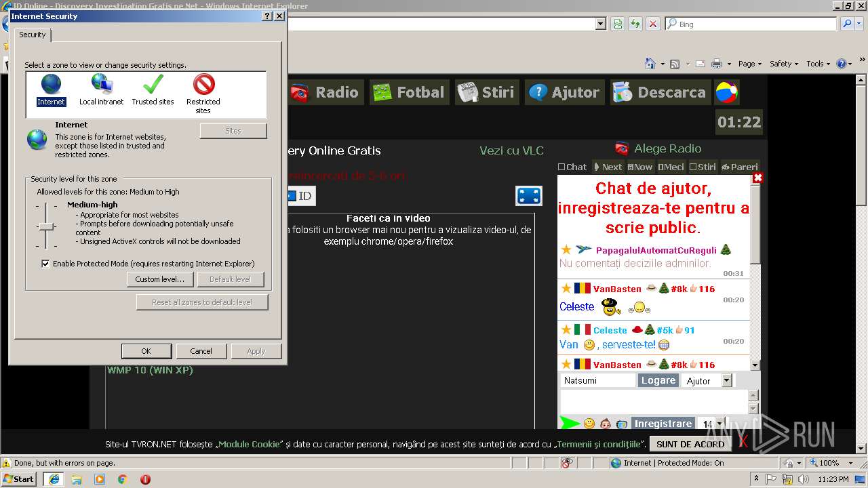The width and height of the screenshot is (868, 488).
Task: Click the Compatibility View icon
Action: click(618, 24)
